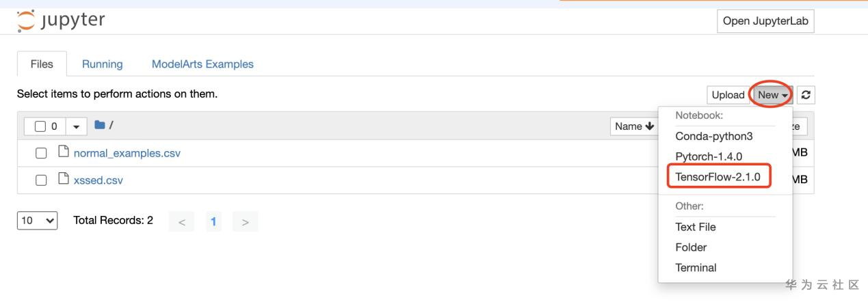Click the Jupyter logo

coord(60,20)
